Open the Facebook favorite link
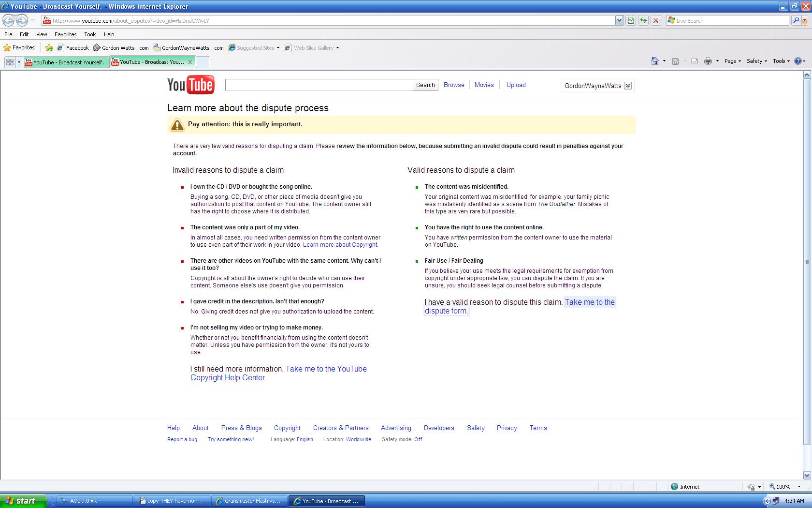 pyautogui.click(x=73, y=48)
